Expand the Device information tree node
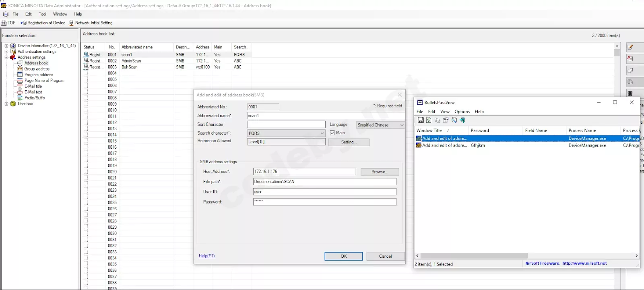 (x=6, y=46)
